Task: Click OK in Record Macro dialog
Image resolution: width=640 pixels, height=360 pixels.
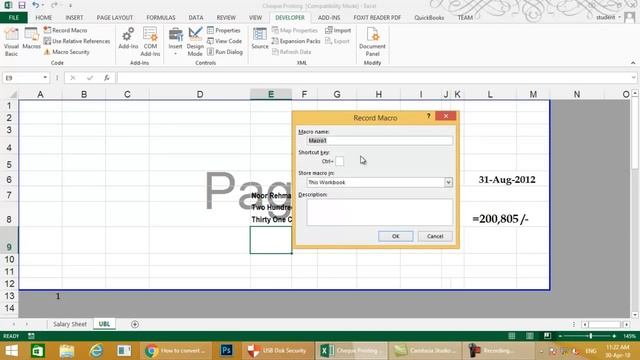Action: tap(396, 236)
